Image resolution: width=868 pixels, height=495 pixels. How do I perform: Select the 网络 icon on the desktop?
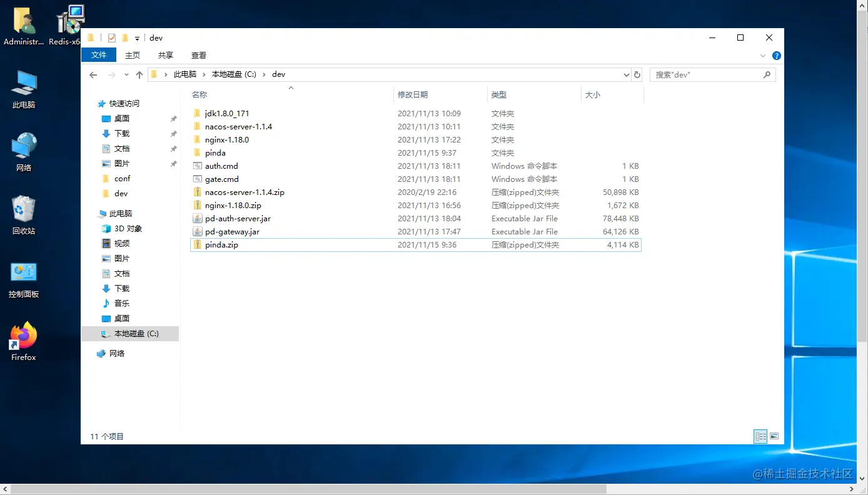tap(24, 152)
